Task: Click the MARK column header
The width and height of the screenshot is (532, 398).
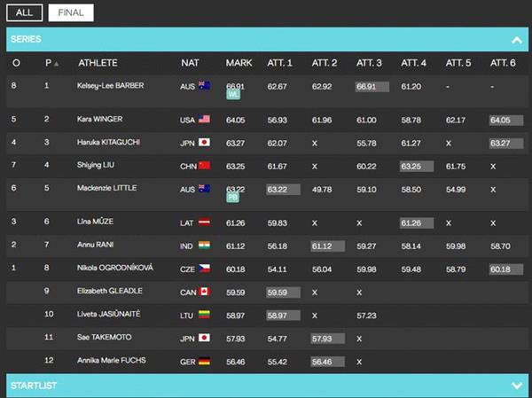Action: pyautogui.click(x=239, y=63)
